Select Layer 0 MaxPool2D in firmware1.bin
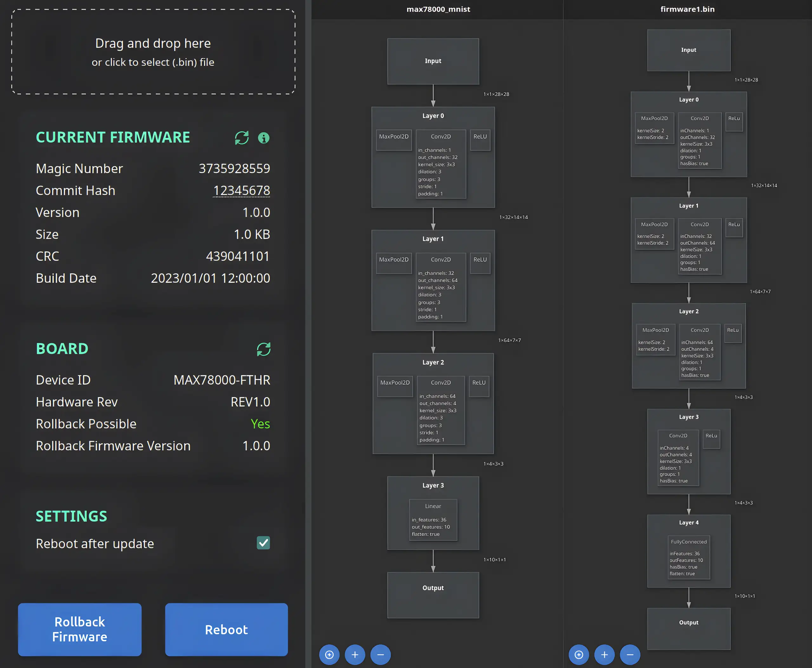 coord(654,128)
